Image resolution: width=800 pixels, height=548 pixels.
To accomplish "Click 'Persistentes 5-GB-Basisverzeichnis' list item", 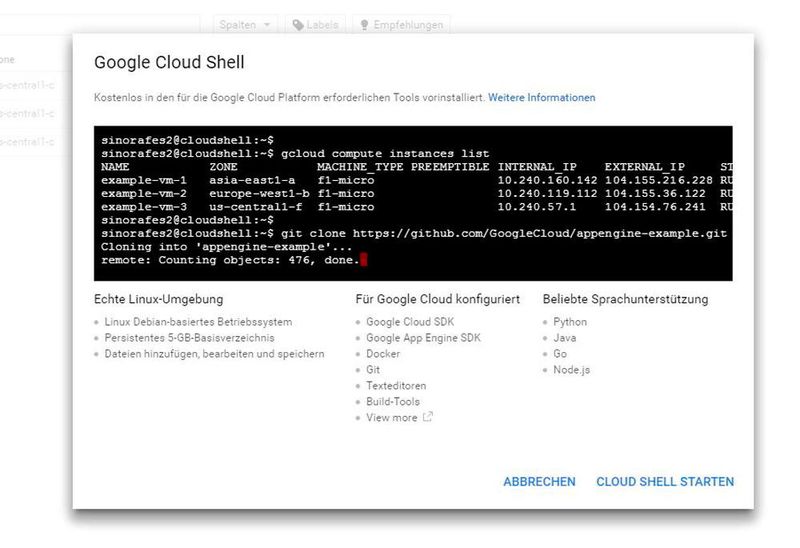I will click(189, 338).
